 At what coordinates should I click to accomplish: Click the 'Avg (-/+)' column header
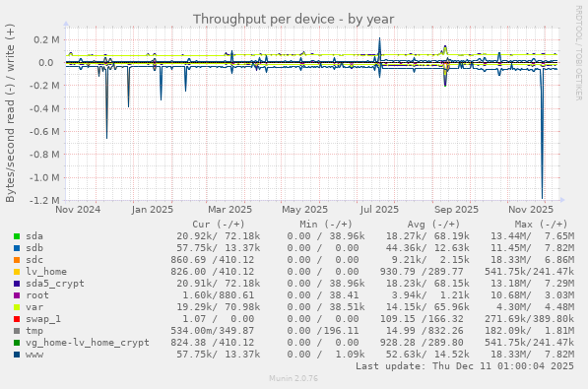(x=433, y=225)
